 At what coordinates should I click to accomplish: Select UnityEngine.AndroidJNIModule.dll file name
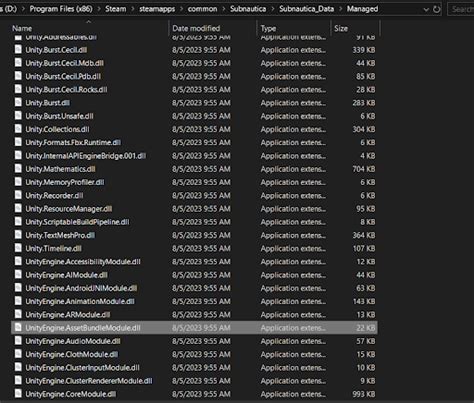coord(81,288)
